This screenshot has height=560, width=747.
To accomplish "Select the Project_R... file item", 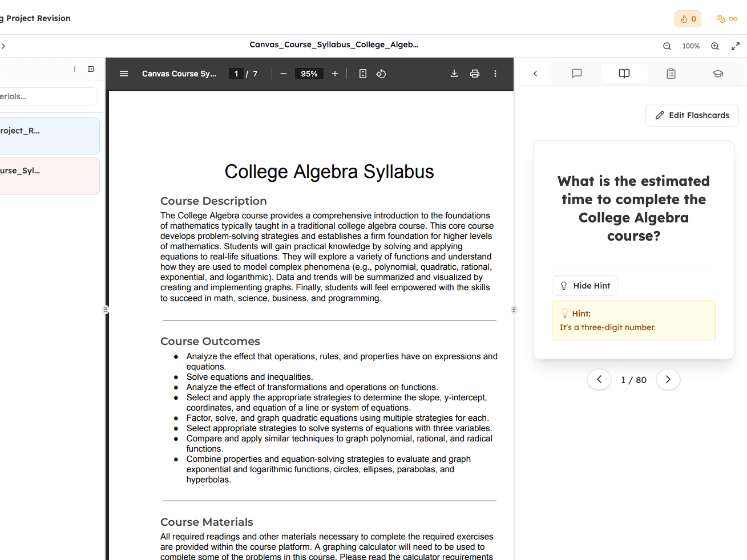I will [49, 136].
